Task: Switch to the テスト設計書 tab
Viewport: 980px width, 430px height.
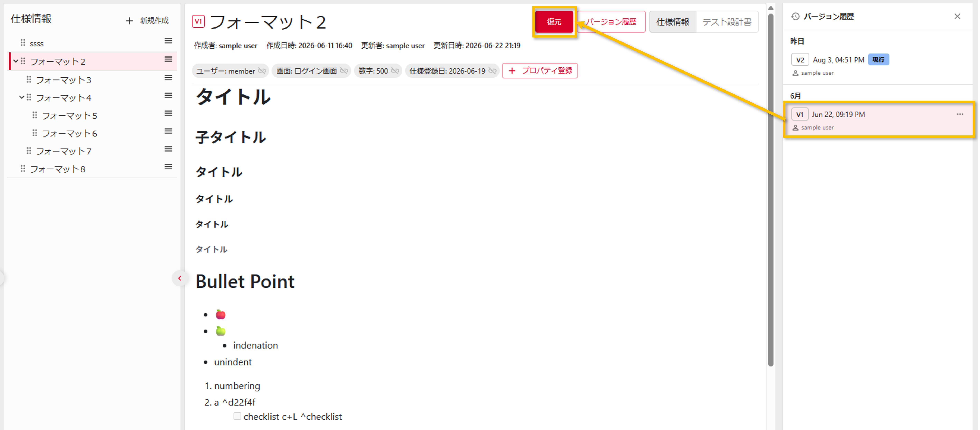Action: point(727,22)
